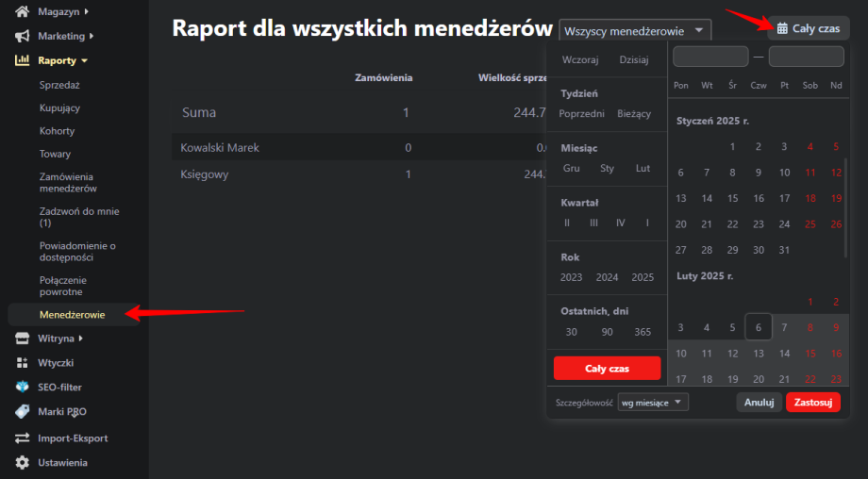Open the Cały czas date range selector

pyautogui.click(x=809, y=28)
